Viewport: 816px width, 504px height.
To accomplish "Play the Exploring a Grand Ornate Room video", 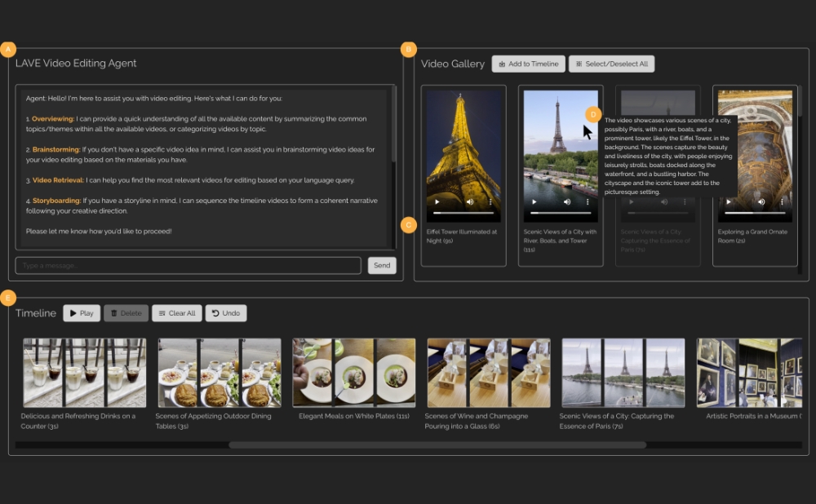I will tap(729, 201).
